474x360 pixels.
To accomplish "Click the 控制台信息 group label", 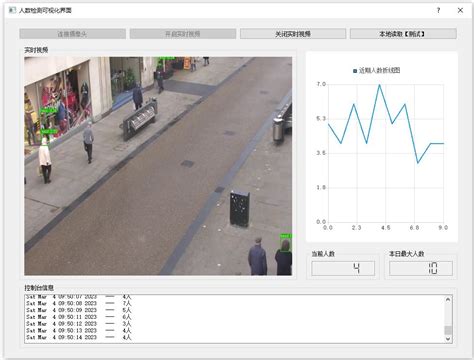I will click(x=39, y=288).
